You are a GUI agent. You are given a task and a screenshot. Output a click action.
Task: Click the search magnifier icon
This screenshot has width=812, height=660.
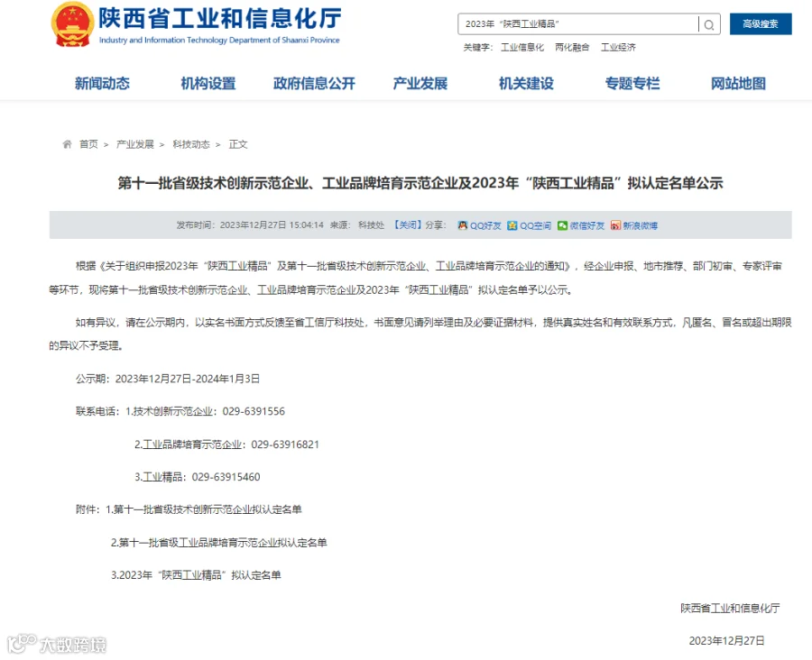[x=709, y=24]
